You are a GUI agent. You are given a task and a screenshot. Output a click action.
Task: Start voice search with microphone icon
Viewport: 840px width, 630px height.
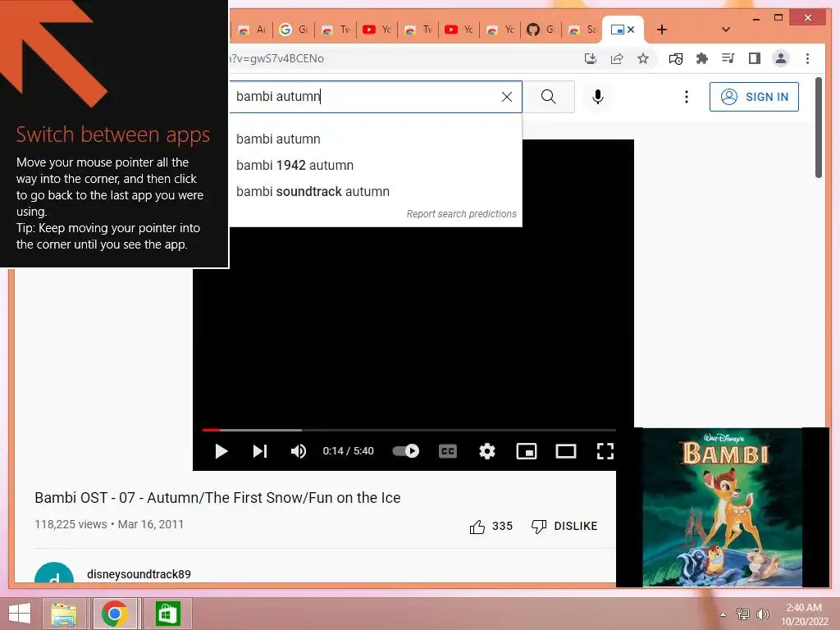(x=598, y=97)
